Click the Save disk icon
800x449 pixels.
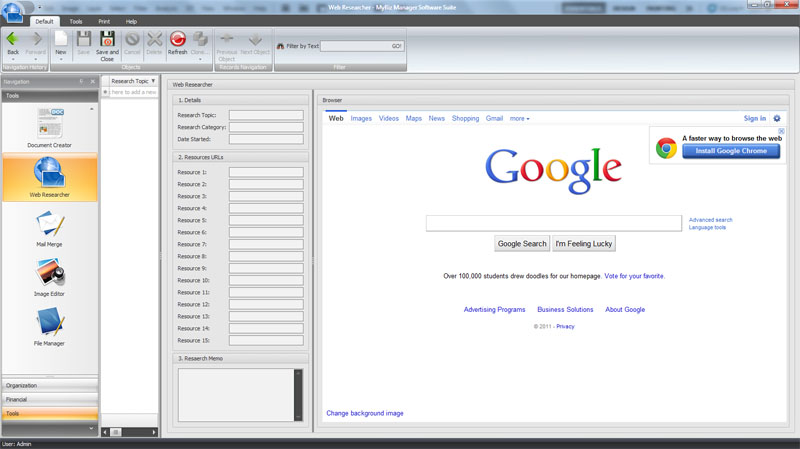[x=84, y=39]
